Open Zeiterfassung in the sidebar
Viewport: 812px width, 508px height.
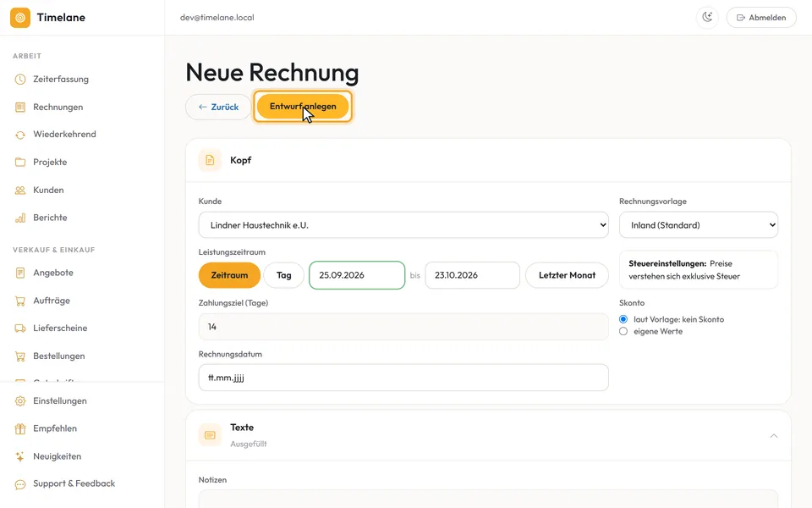click(61, 80)
